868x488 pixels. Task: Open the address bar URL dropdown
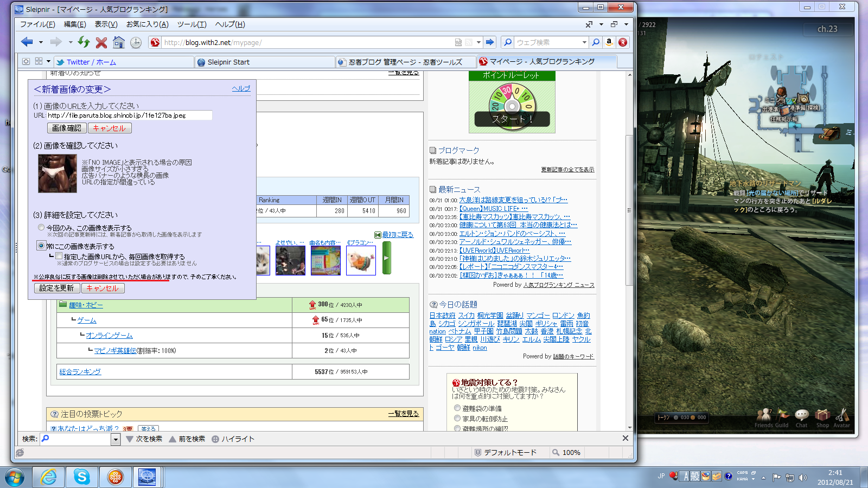click(478, 42)
